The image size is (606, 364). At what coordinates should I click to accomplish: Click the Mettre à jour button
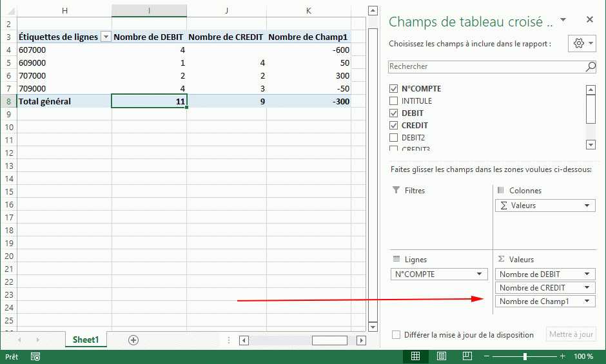(x=571, y=334)
